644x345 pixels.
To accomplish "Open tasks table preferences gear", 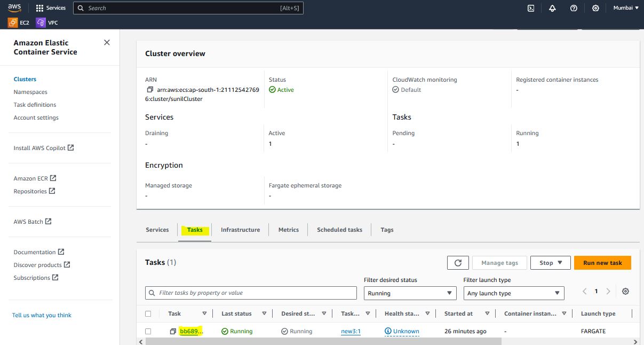I will coord(626,292).
